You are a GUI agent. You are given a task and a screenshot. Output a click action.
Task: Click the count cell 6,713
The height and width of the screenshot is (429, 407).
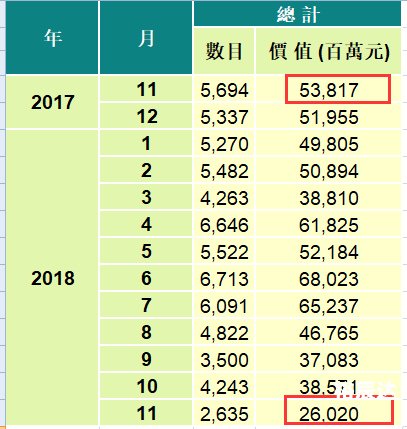[224, 278]
